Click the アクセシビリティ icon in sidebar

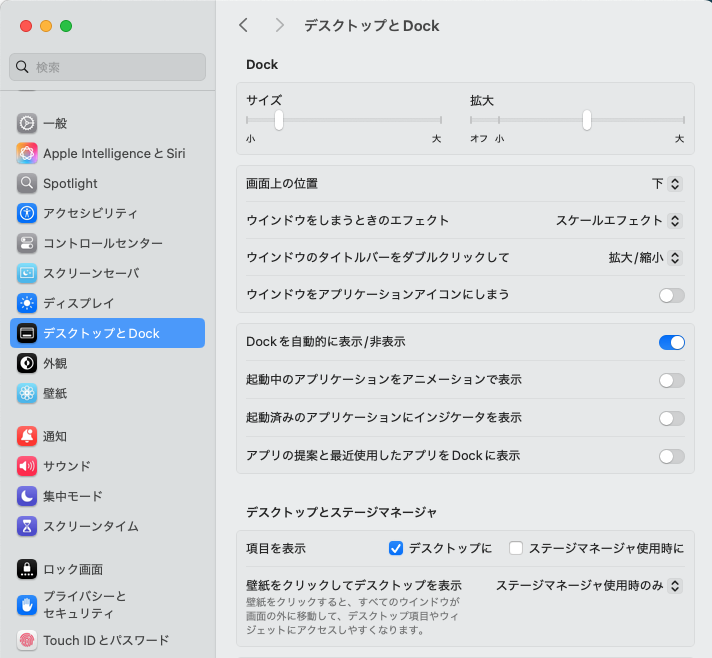(x=27, y=213)
